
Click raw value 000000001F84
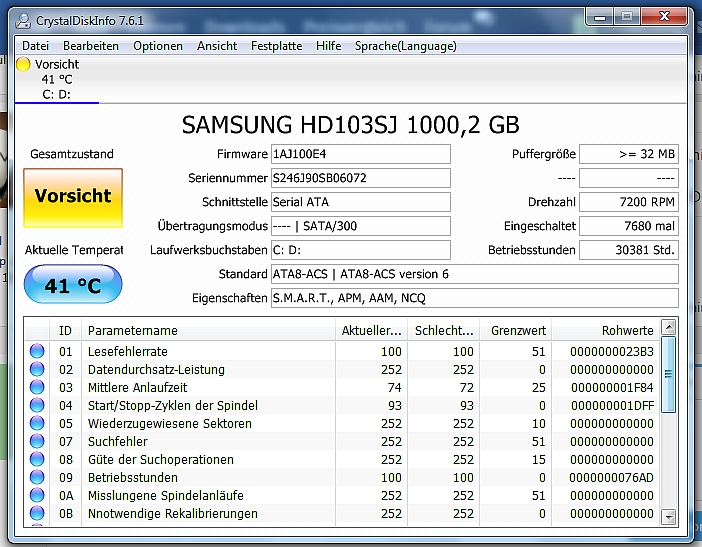pyautogui.click(x=612, y=388)
